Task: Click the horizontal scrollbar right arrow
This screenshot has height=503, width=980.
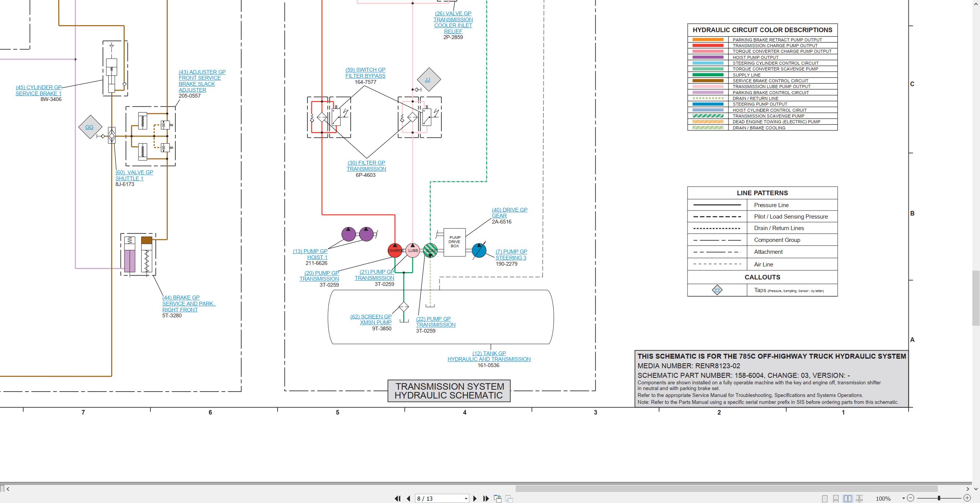Action: pos(968,489)
